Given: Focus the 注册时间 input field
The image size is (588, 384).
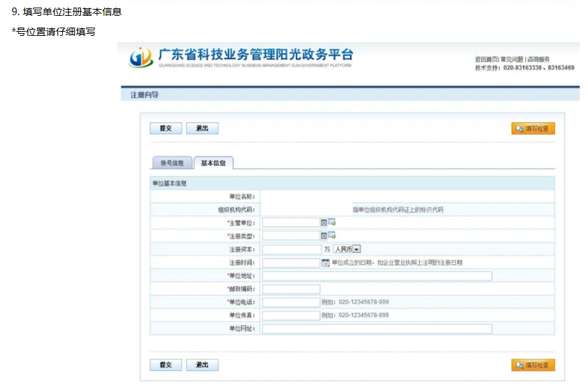Looking at the screenshot, I should [x=291, y=263].
